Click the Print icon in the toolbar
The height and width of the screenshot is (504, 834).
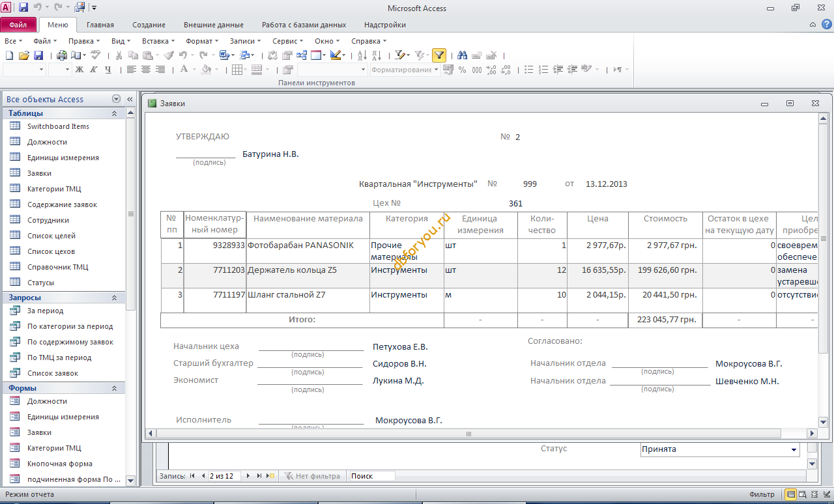61,55
